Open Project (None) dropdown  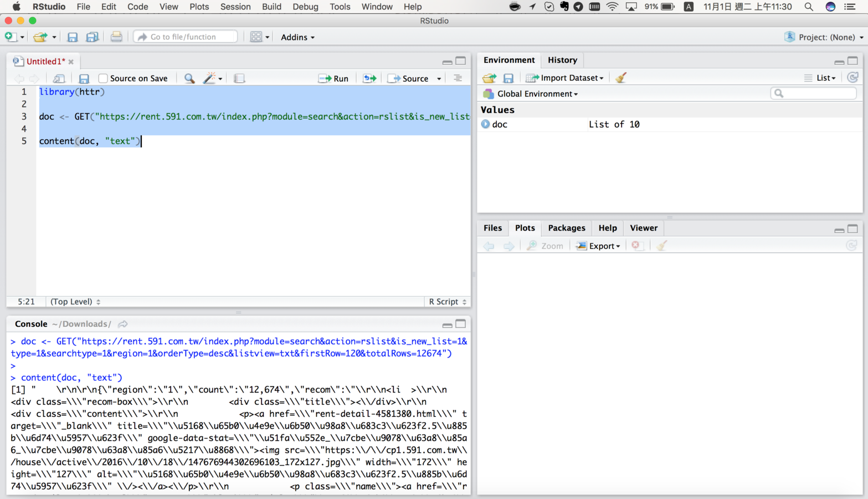(x=824, y=37)
